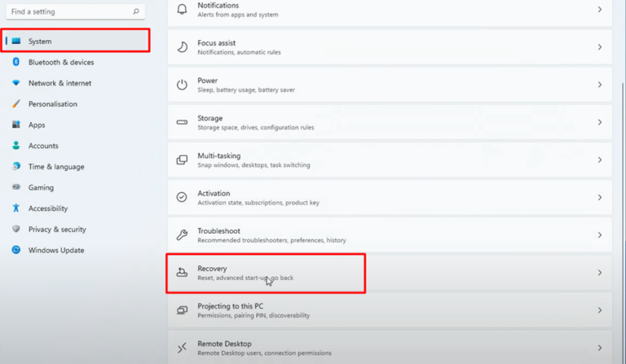Click the Focus assist moon icon
This screenshot has height=364, width=626.
182,47
